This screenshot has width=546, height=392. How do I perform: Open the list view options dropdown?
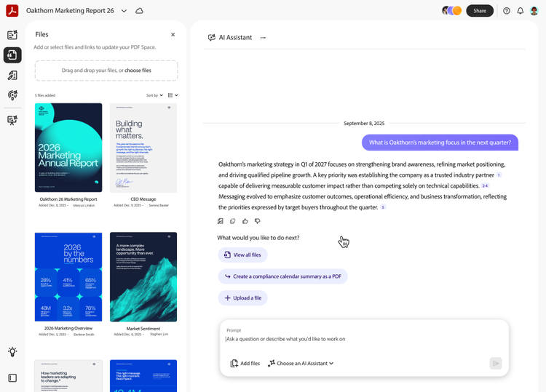[173, 95]
